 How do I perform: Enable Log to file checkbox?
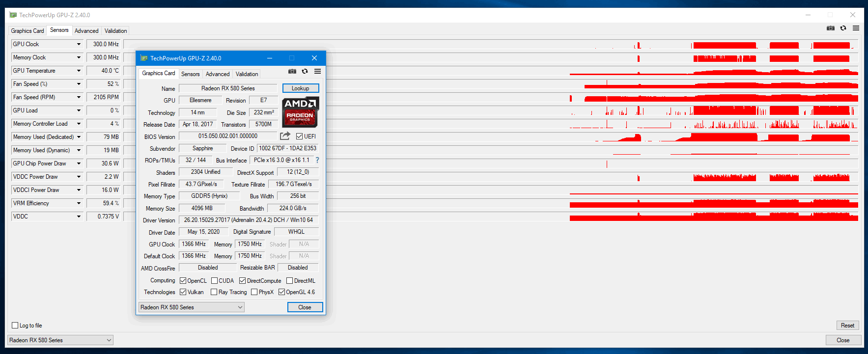click(15, 326)
